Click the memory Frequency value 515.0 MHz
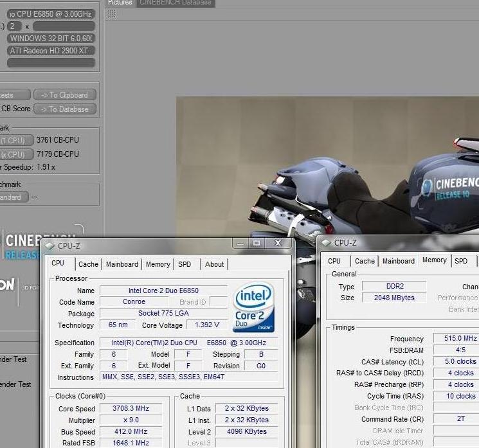Viewport: 479px width, 448px height. tap(456, 338)
